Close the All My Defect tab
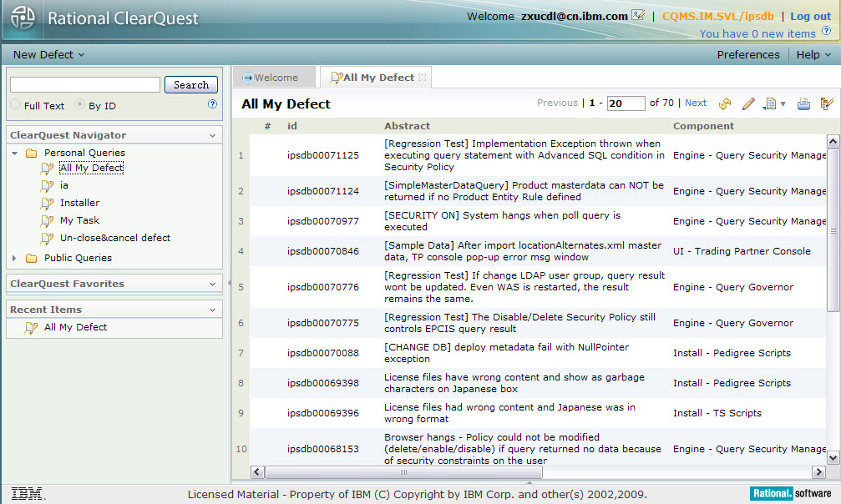 tap(423, 78)
